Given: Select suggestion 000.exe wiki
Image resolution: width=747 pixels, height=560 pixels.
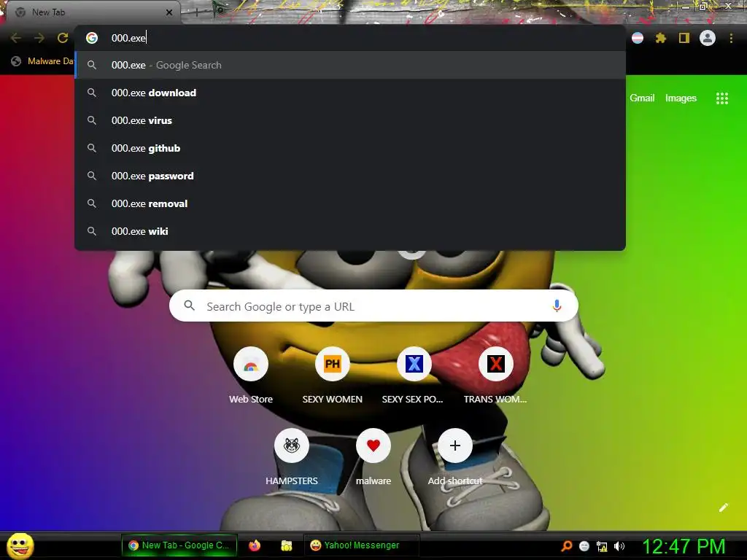Looking at the screenshot, I should pyautogui.click(x=350, y=231).
